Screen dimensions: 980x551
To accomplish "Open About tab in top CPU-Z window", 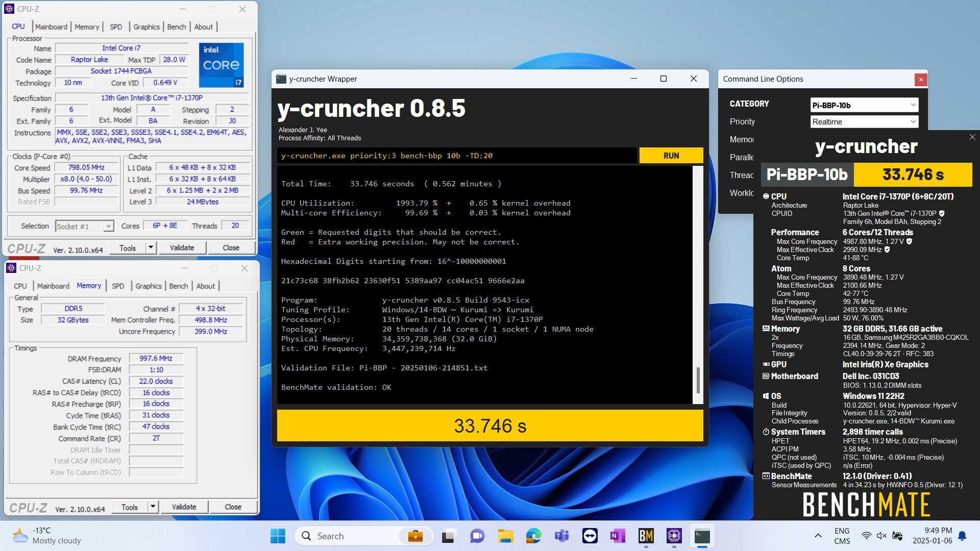I will tap(204, 27).
